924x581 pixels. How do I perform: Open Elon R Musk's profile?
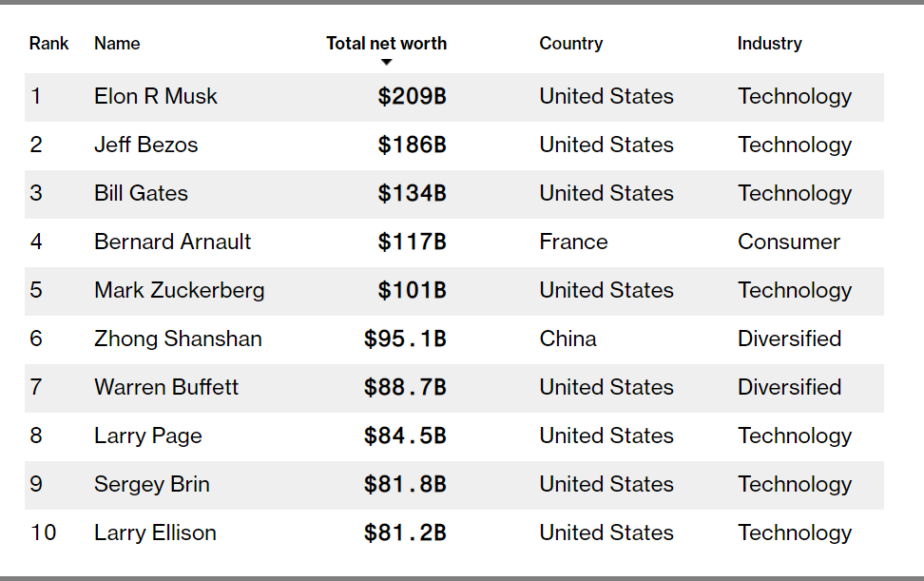tap(156, 97)
